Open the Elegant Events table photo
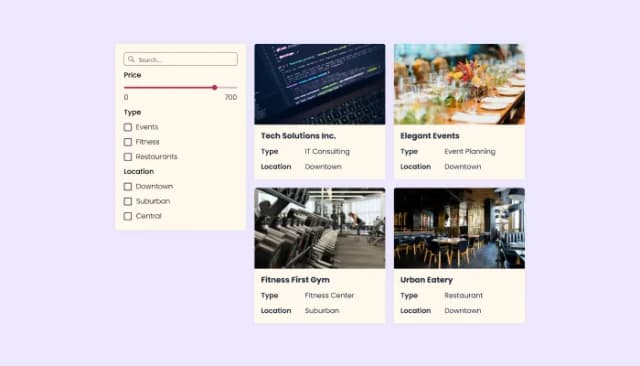640x366 pixels. [459, 84]
